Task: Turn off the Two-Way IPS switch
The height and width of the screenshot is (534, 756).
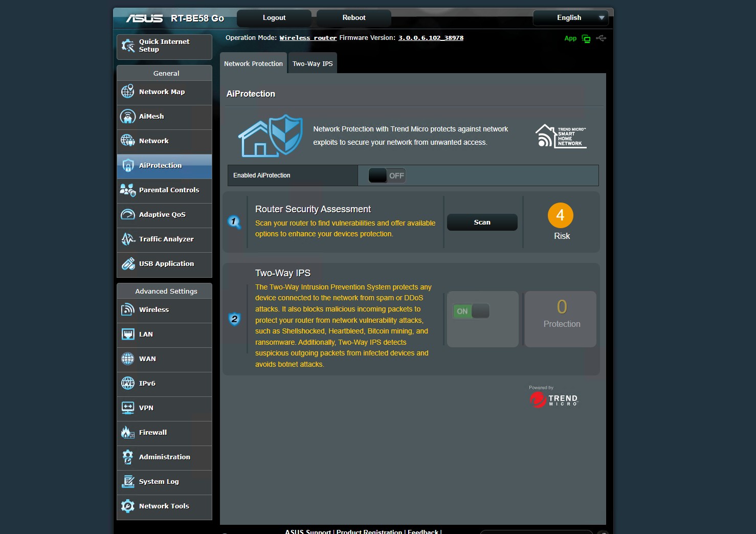Action: coord(471,311)
